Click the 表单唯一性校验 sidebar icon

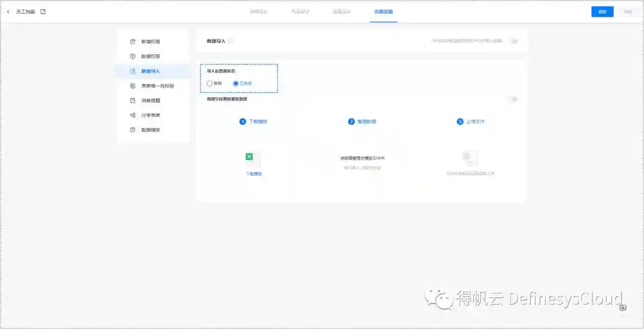click(133, 86)
